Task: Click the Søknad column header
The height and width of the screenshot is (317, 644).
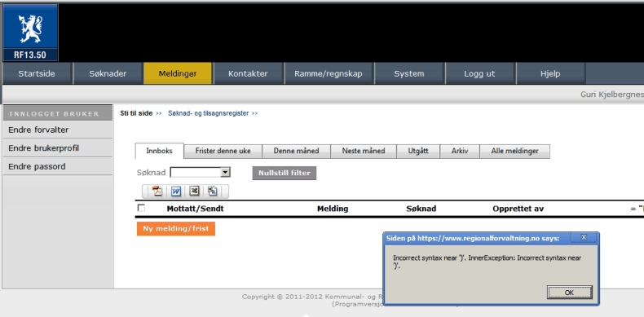Action: [421, 209]
